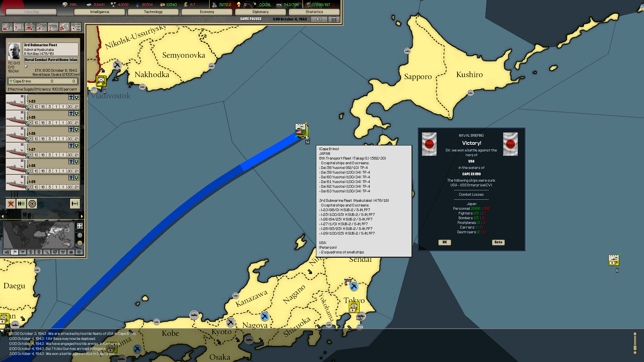Click the 3rd Submarine Fleet name field

pyautogui.click(x=51, y=49)
